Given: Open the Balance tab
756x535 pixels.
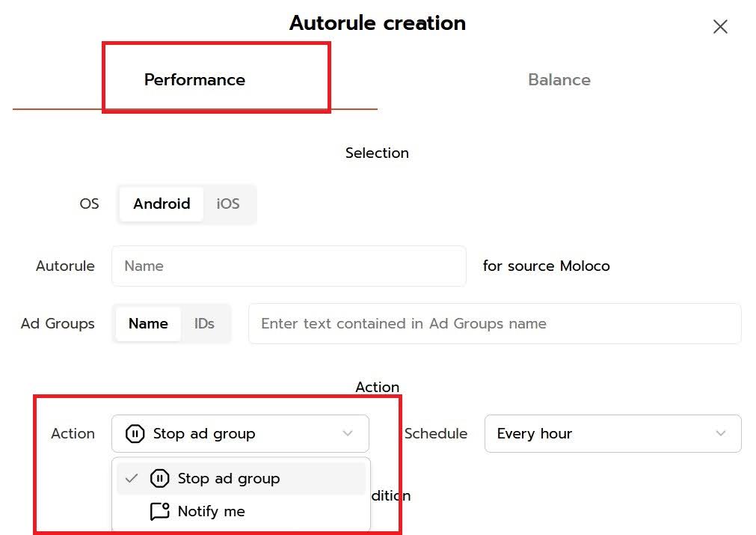Looking at the screenshot, I should (x=559, y=80).
